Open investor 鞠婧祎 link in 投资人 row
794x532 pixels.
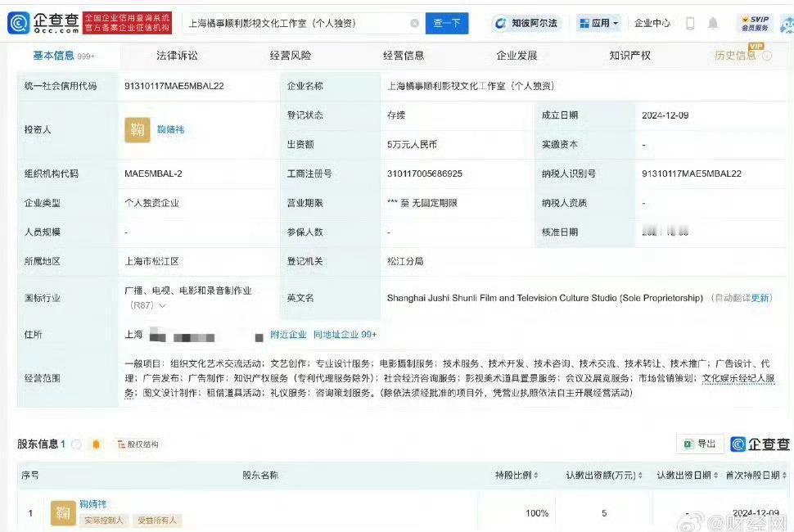point(170,129)
